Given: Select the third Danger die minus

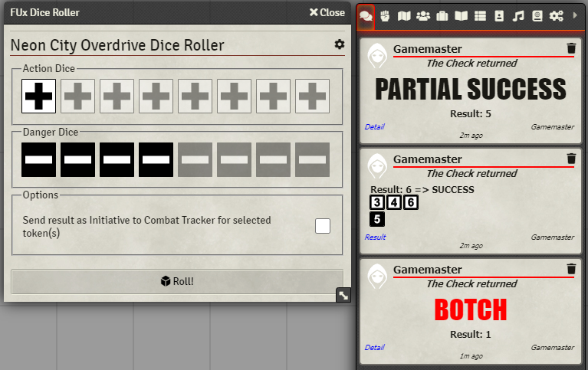Looking at the screenshot, I should [117, 159].
